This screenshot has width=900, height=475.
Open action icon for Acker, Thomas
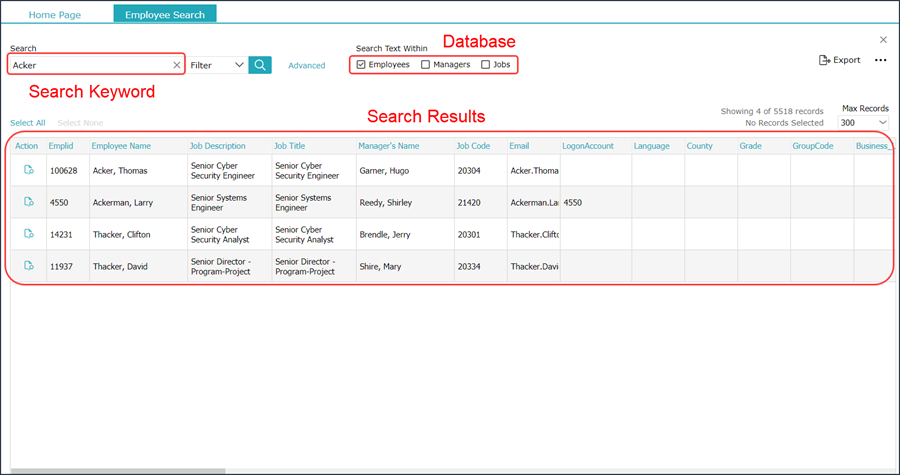pos(29,170)
